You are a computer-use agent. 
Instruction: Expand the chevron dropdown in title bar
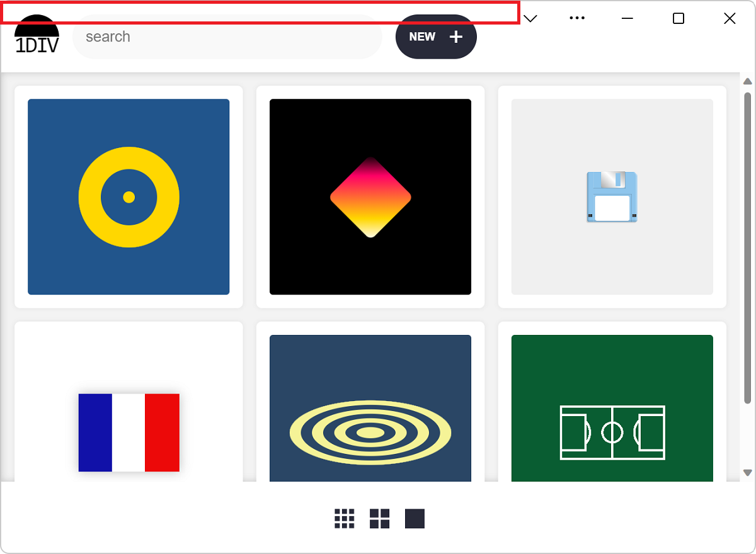point(530,18)
